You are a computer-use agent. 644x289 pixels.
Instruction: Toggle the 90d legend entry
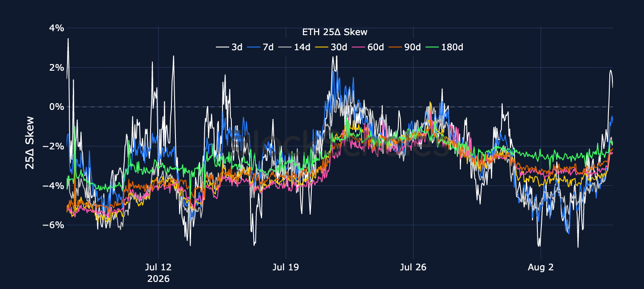click(405, 47)
